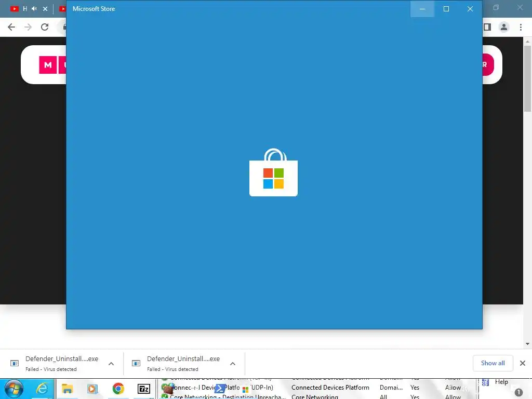
Task: Open Chrome three-dot menu
Action: [x=521, y=27]
